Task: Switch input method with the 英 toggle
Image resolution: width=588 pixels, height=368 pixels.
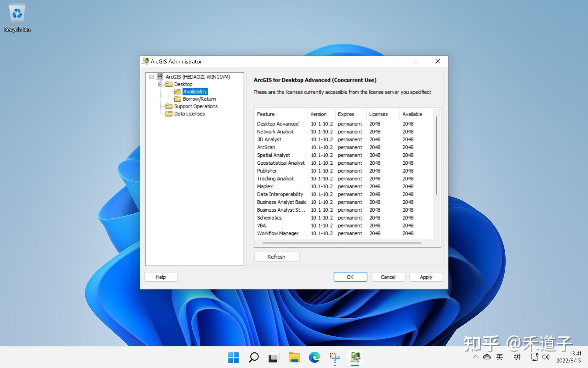Action: click(x=500, y=357)
